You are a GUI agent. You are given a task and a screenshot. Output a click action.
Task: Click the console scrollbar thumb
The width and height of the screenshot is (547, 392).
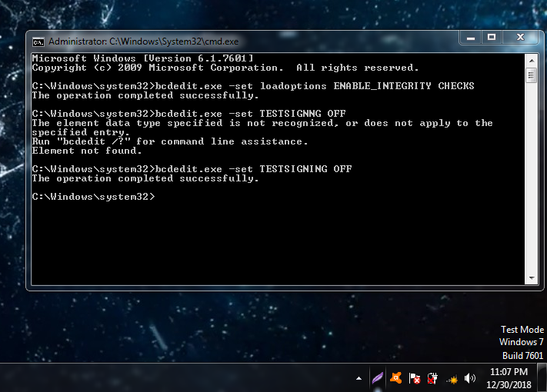(x=532, y=75)
